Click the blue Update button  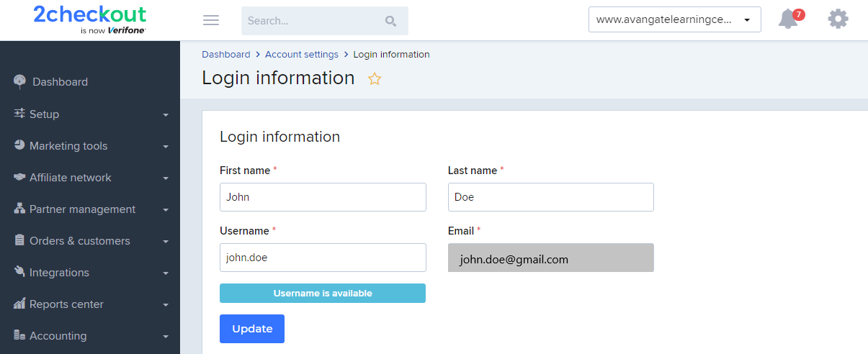252,329
